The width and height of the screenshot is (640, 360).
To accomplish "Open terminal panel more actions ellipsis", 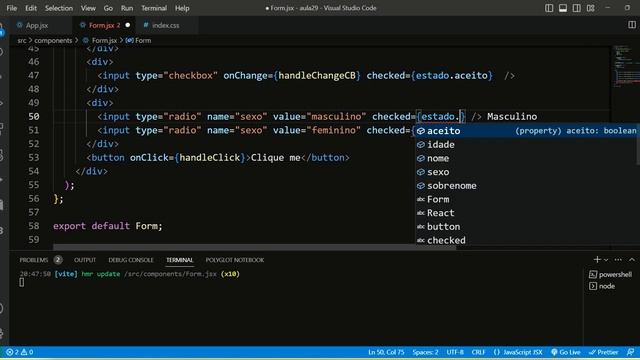I will (618, 260).
